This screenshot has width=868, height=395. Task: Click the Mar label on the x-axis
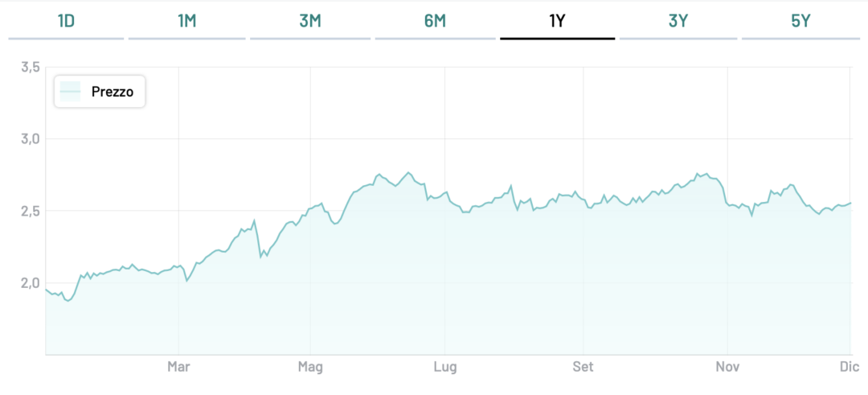(x=178, y=368)
